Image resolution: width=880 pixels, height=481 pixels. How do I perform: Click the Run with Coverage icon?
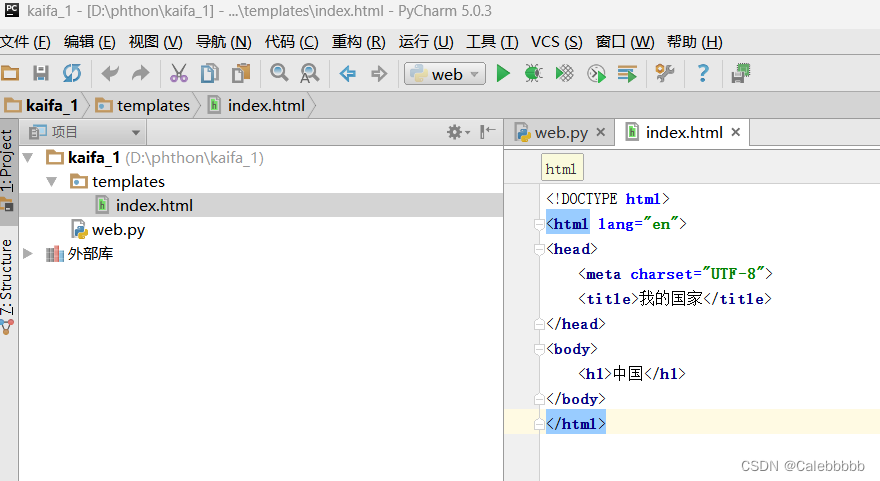[x=565, y=74]
